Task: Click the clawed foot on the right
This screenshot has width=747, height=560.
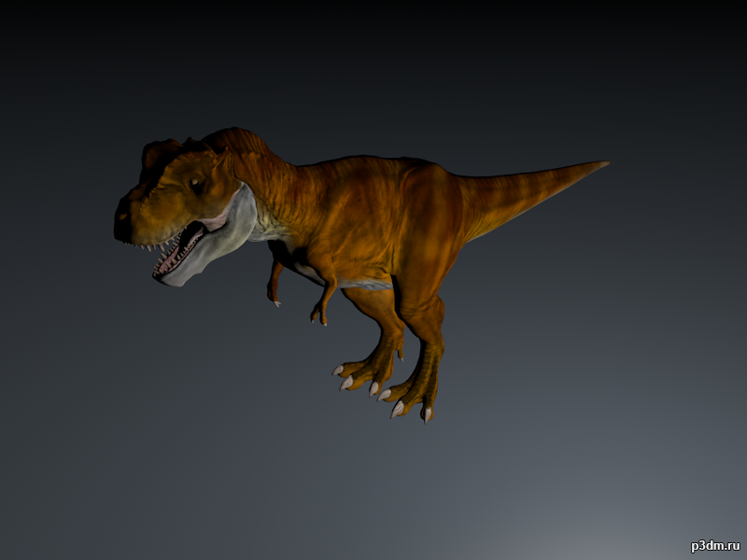Action: point(411,397)
